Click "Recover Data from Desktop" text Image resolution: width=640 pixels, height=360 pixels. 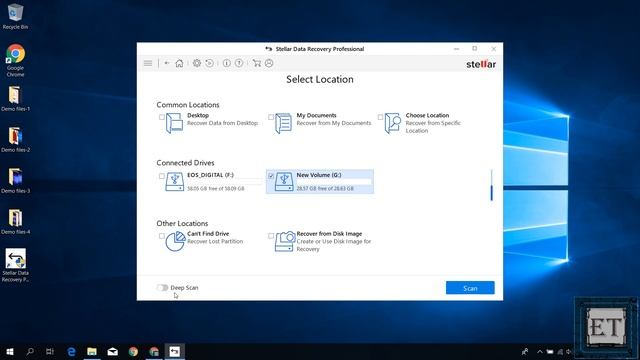[222, 123]
